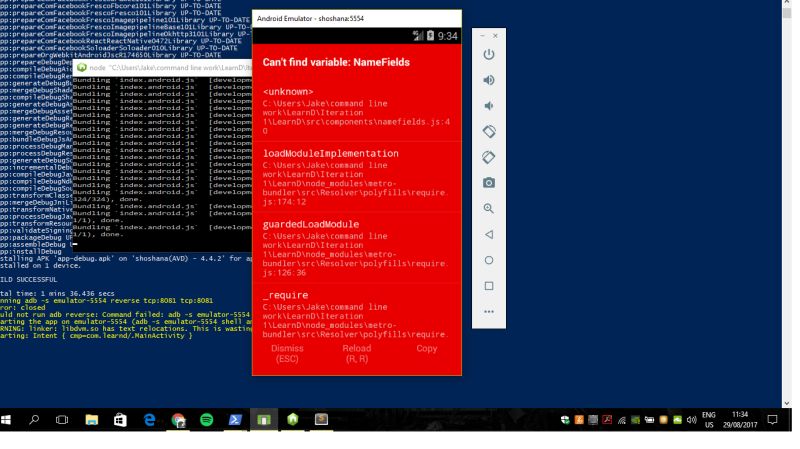
Task: Click the node command window title bar
Action: 162,67
